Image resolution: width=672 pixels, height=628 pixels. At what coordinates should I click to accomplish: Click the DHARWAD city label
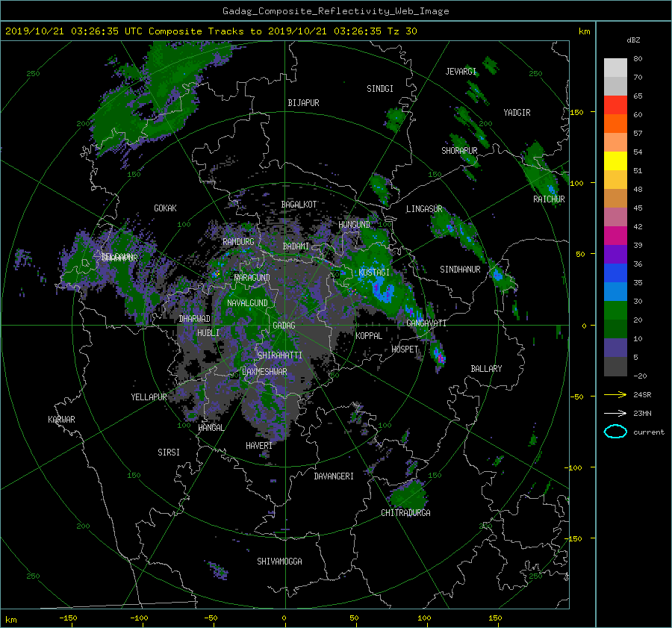pyautogui.click(x=194, y=319)
